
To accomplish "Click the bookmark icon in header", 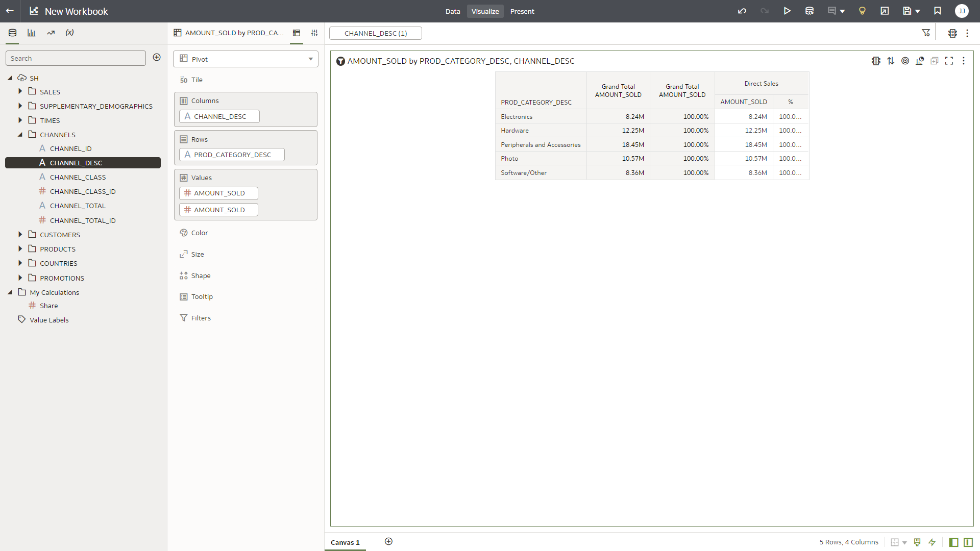I will (x=938, y=11).
